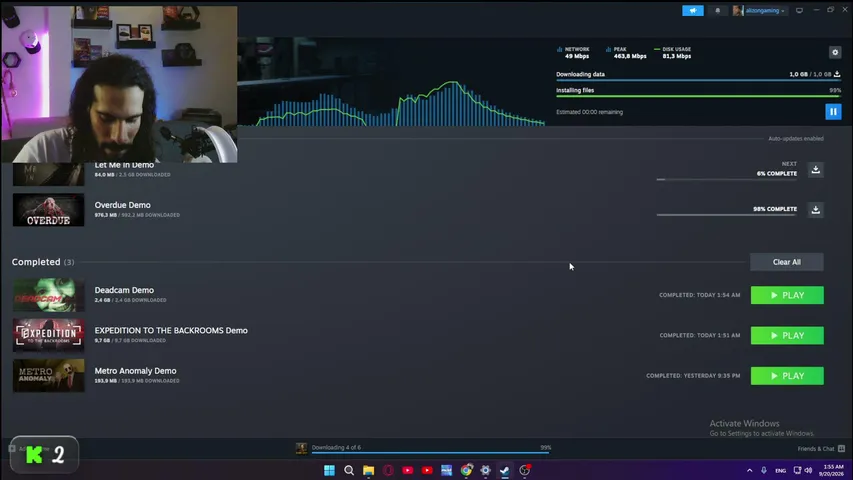Open the clock showing 1:55 AM

[x=833, y=470]
